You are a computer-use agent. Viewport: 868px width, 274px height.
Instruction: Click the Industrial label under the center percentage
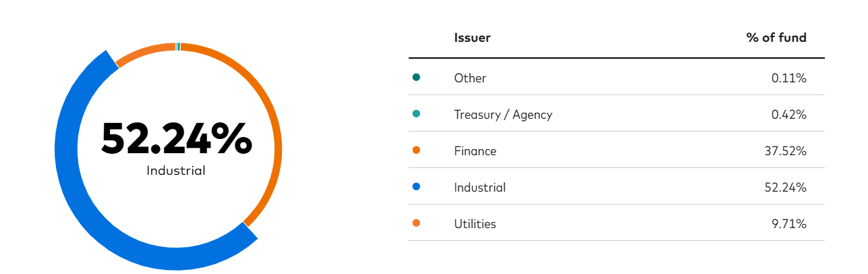click(176, 171)
